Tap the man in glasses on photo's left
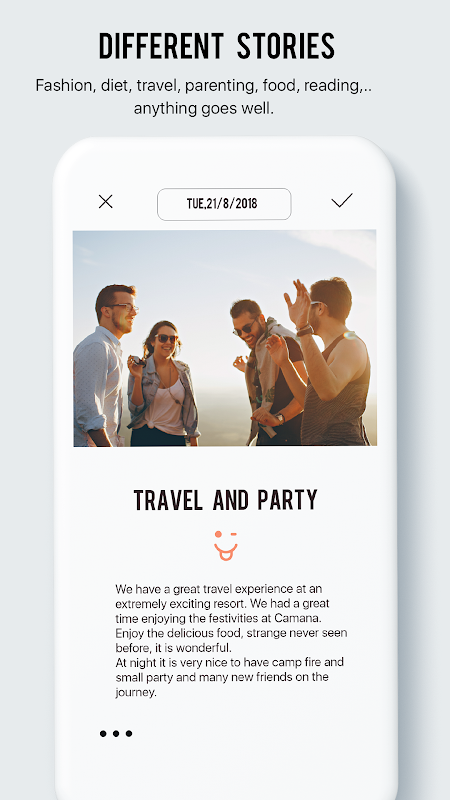 tap(105, 365)
